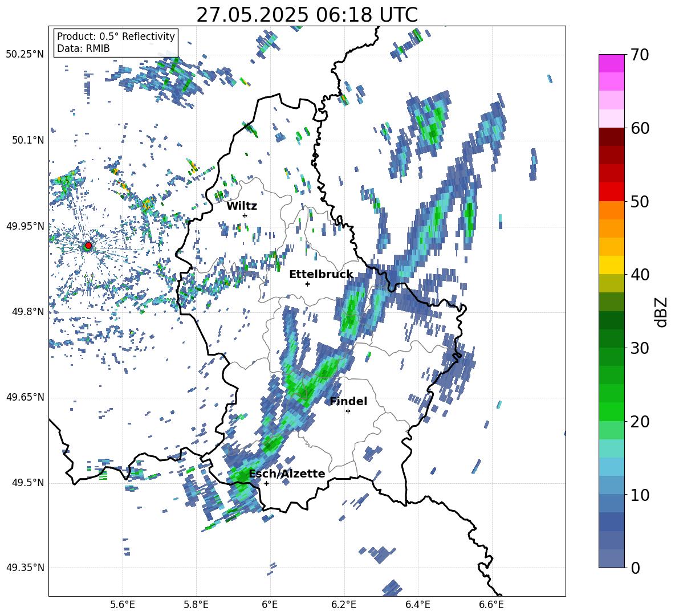Click the 5.8°E longitude tick label
This screenshot has width=675, height=616.
pos(196,605)
